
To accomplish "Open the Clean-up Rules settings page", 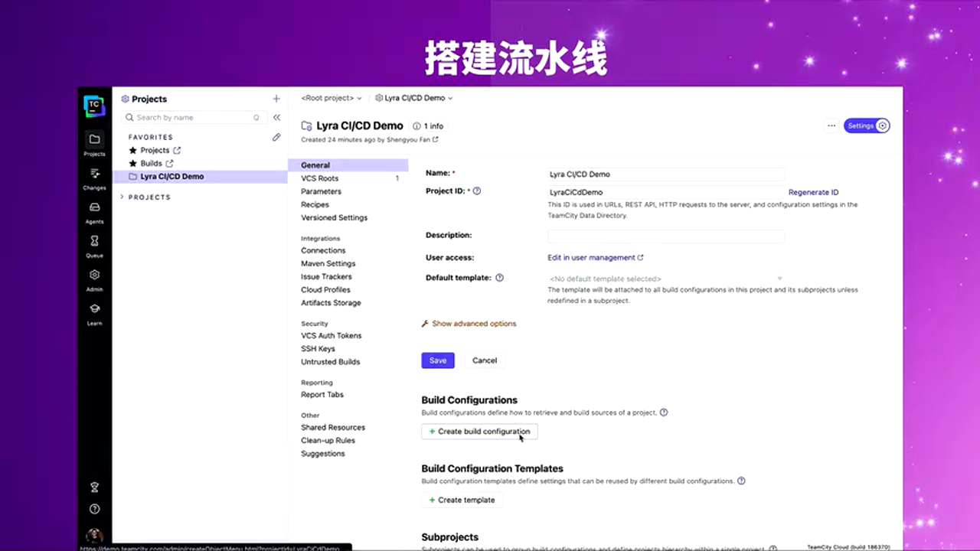I will pyautogui.click(x=328, y=440).
